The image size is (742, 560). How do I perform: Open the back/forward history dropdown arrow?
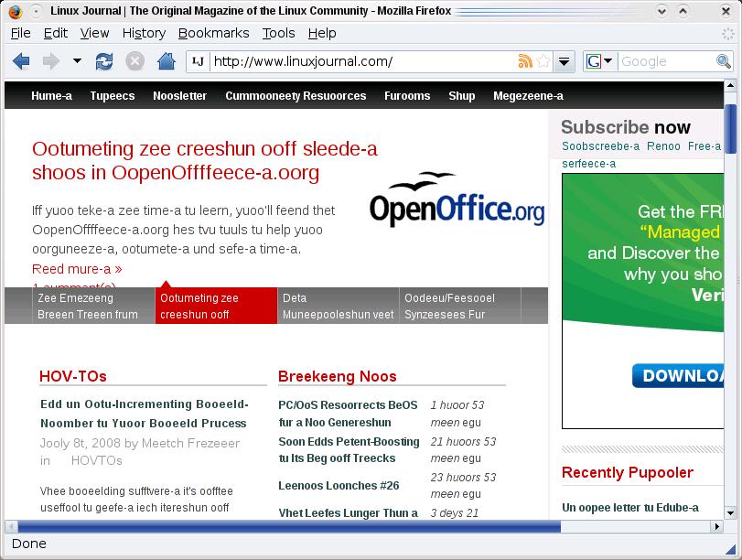coord(77,61)
